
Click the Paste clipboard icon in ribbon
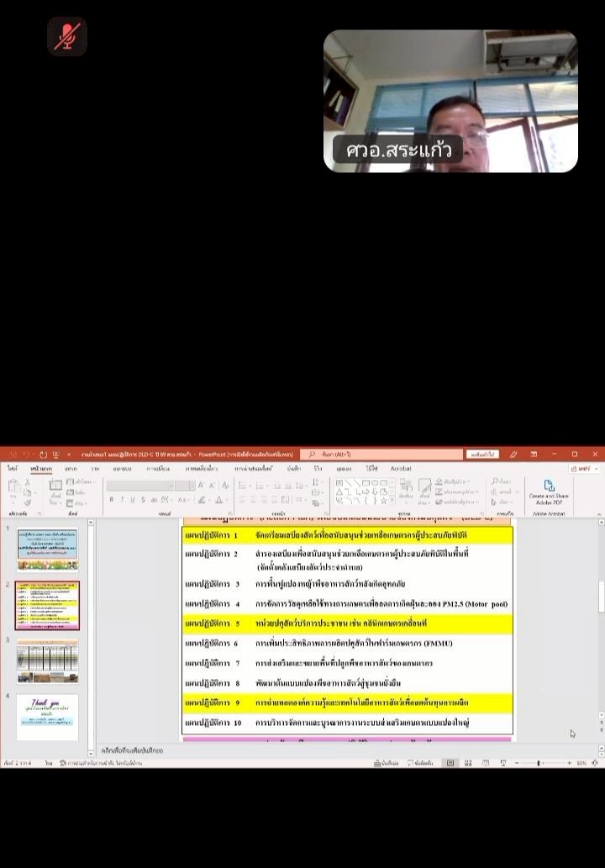coord(13,490)
